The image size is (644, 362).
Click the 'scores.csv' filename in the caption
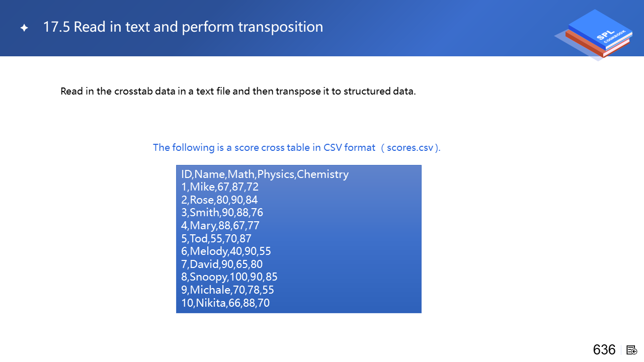[x=410, y=147]
